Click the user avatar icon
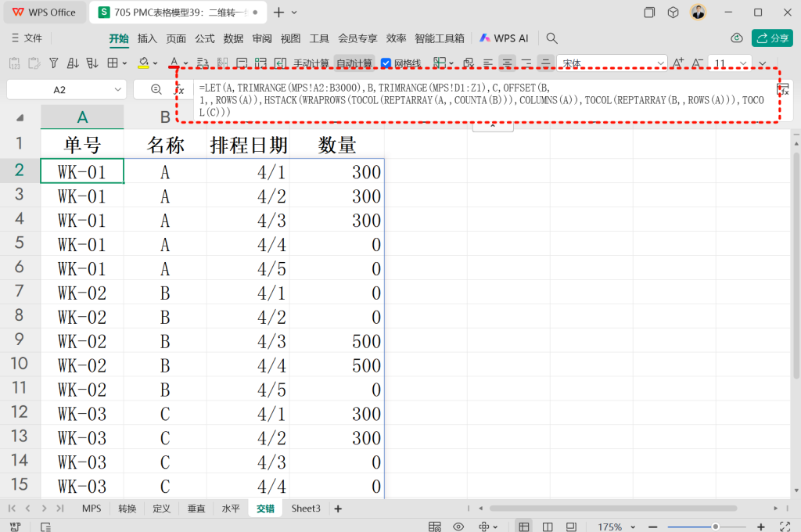801x532 pixels. pos(698,13)
